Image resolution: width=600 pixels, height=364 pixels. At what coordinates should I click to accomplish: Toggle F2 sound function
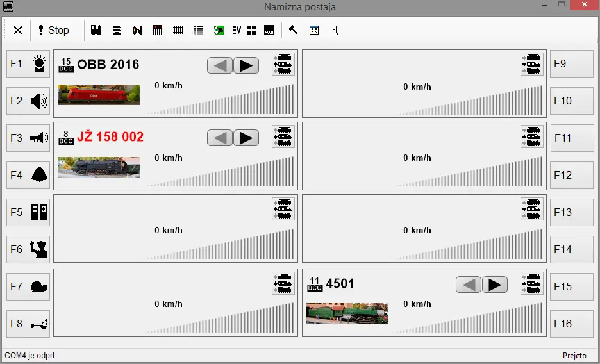[x=28, y=101]
